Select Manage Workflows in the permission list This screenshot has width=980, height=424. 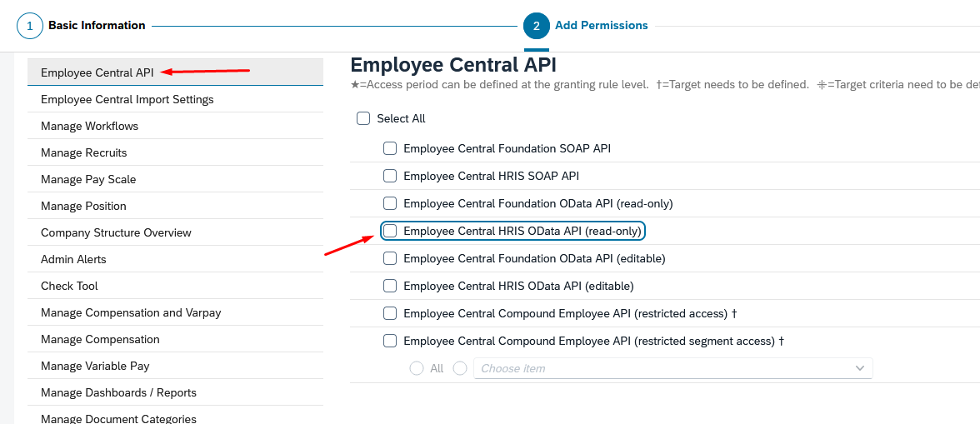pos(90,127)
